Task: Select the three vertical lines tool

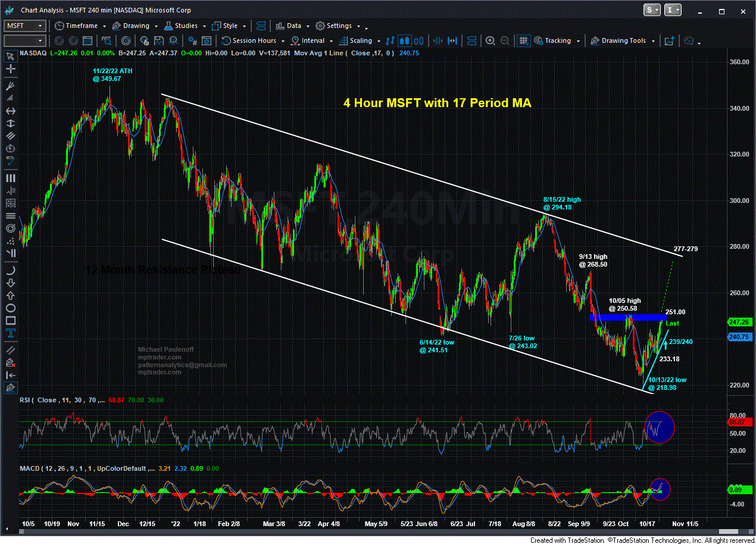Action: pyautogui.click(x=10, y=178)
